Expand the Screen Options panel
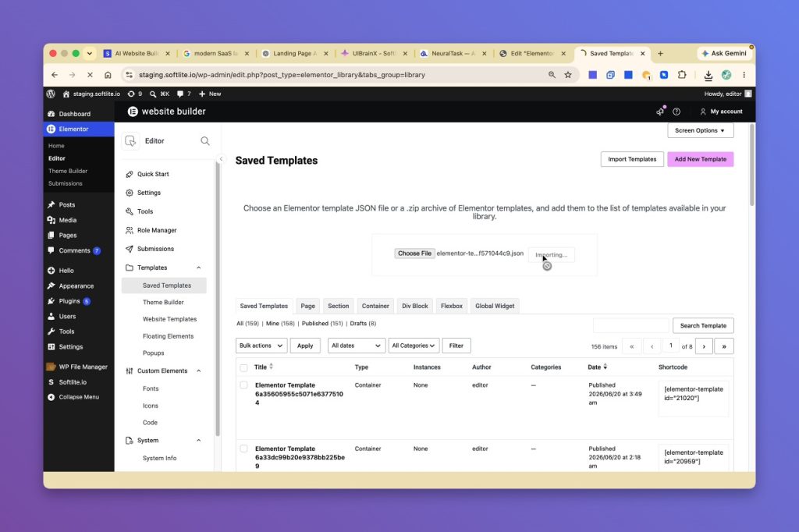799x532 pixels. click(x=700, y=130)
